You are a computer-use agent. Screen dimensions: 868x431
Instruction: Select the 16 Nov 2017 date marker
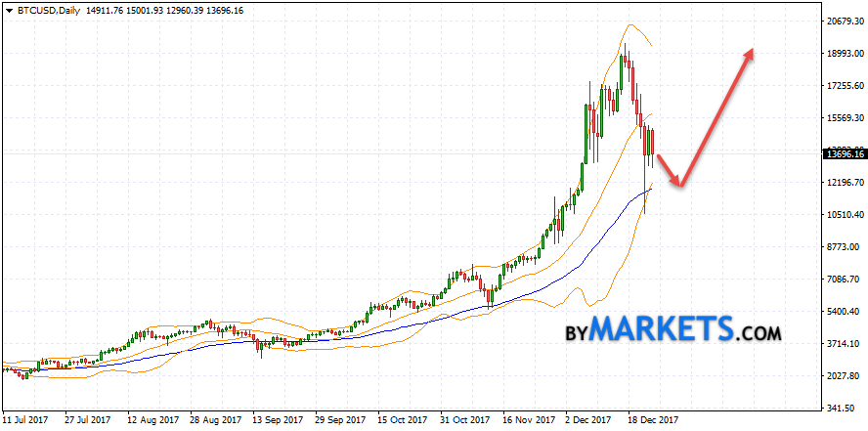pos(528,418)
